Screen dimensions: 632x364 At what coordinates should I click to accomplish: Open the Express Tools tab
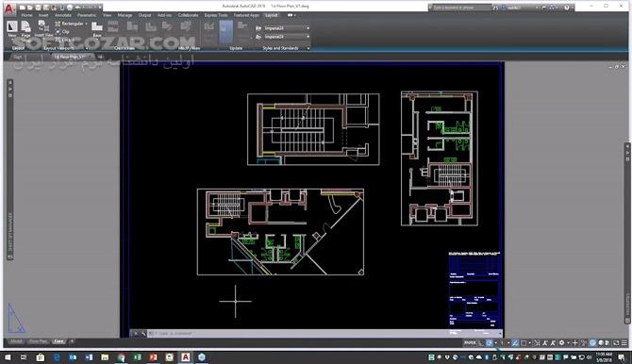pyautogui.click(x=216, y=15)
